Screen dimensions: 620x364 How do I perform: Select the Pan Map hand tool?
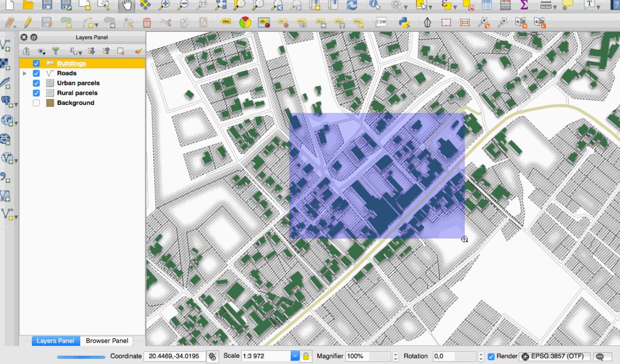tap(127, 5)
